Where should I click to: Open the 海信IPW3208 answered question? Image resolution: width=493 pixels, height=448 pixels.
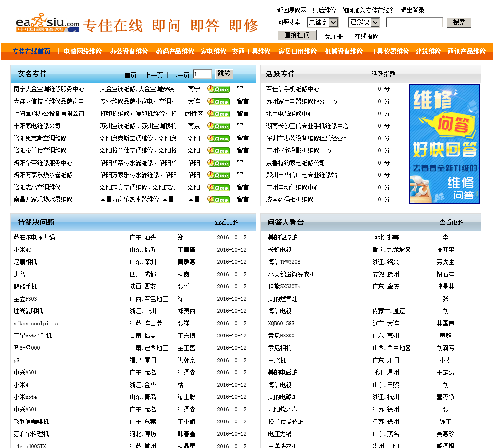coord(284,262)
